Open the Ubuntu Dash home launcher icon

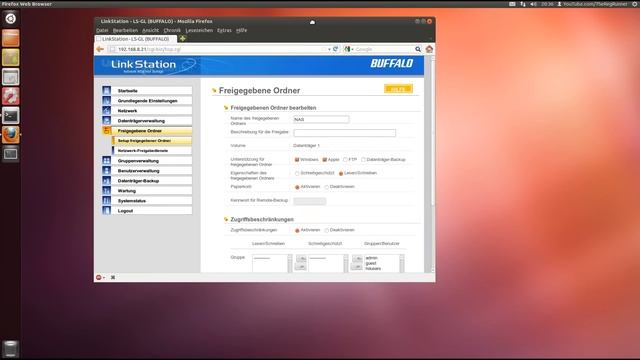click(10, 18)
